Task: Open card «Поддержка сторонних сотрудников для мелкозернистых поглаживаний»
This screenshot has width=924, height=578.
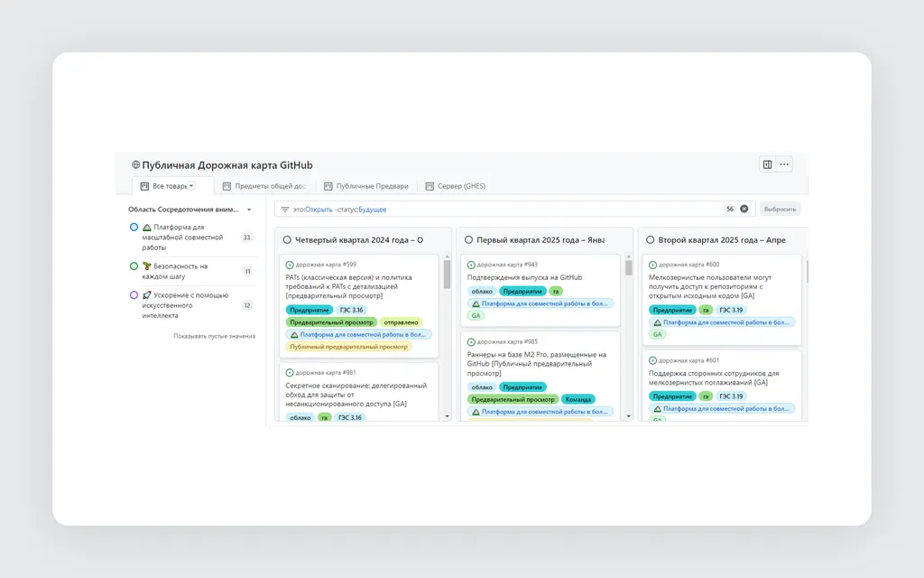Action: [714, 378]
